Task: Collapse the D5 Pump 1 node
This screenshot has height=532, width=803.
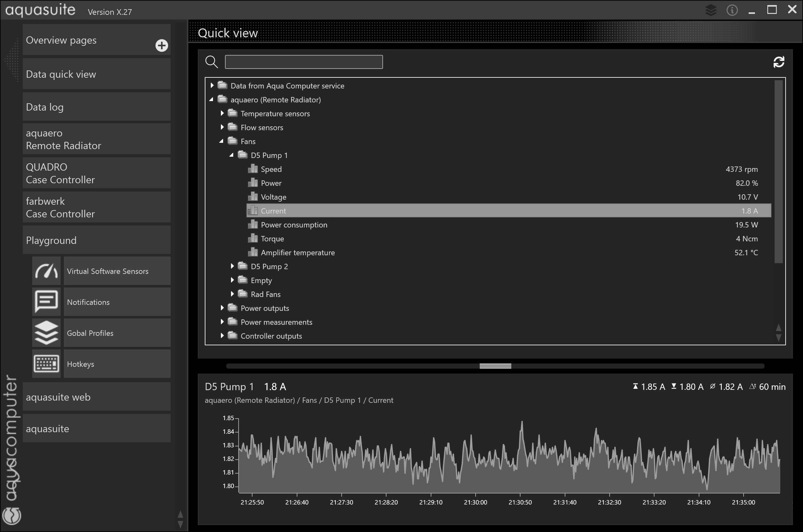Action: [231, 155]
